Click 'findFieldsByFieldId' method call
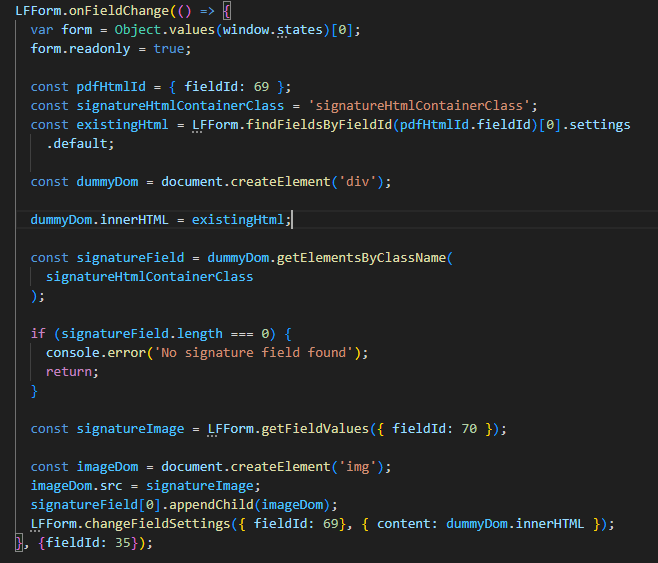 point(319,125)
